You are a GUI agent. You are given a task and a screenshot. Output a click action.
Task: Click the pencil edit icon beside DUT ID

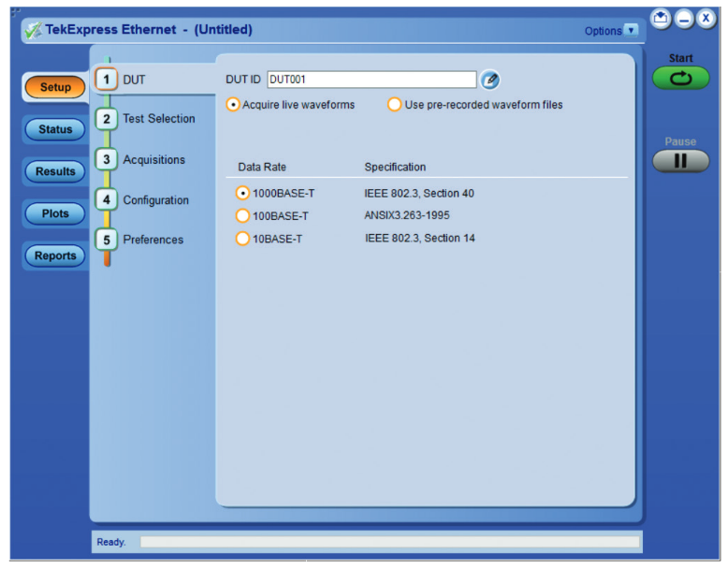click(x=490, y=80)
